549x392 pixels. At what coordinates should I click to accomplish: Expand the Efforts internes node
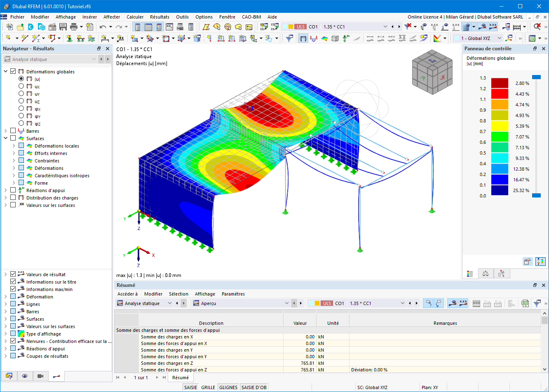point(14,153)
